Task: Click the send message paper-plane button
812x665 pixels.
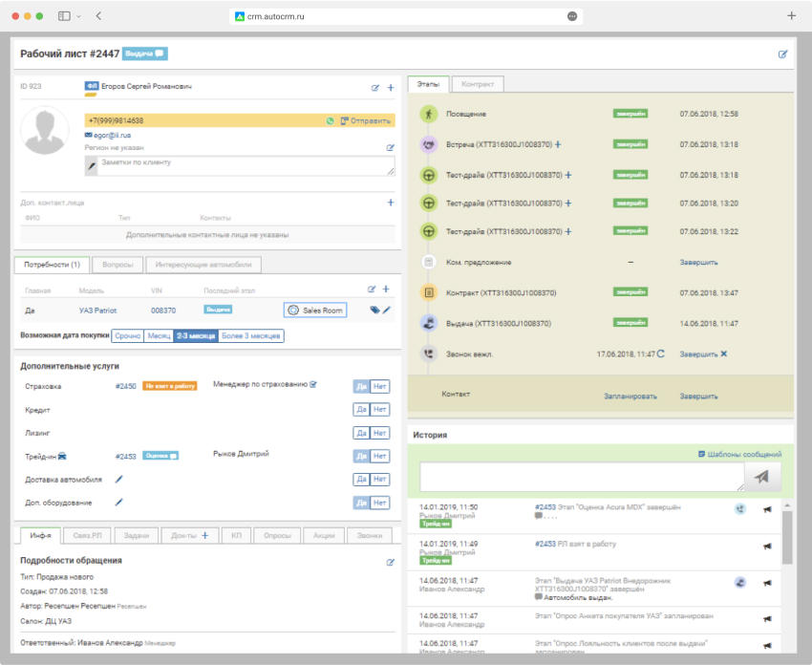Action: click(x=761, y=477)
